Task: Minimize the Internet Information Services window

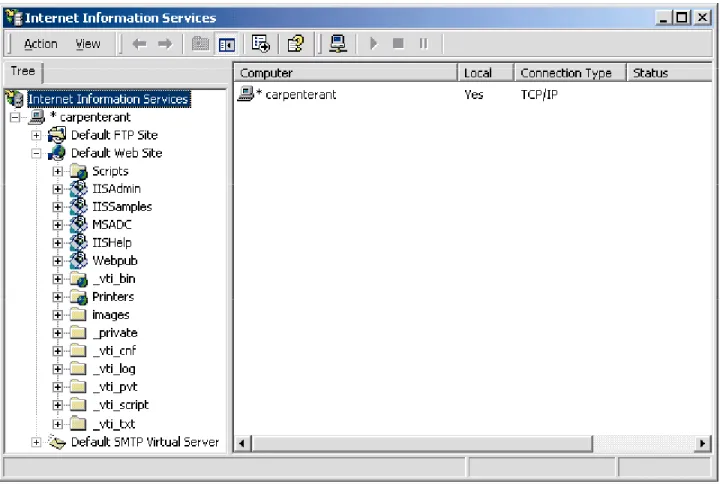Action: point(664,18)
